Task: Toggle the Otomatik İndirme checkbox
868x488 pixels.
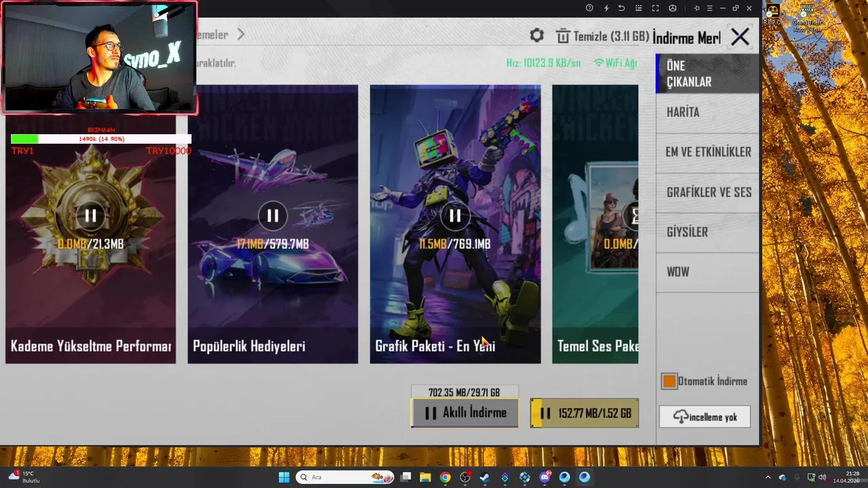Action: click(x=669, y=382)
